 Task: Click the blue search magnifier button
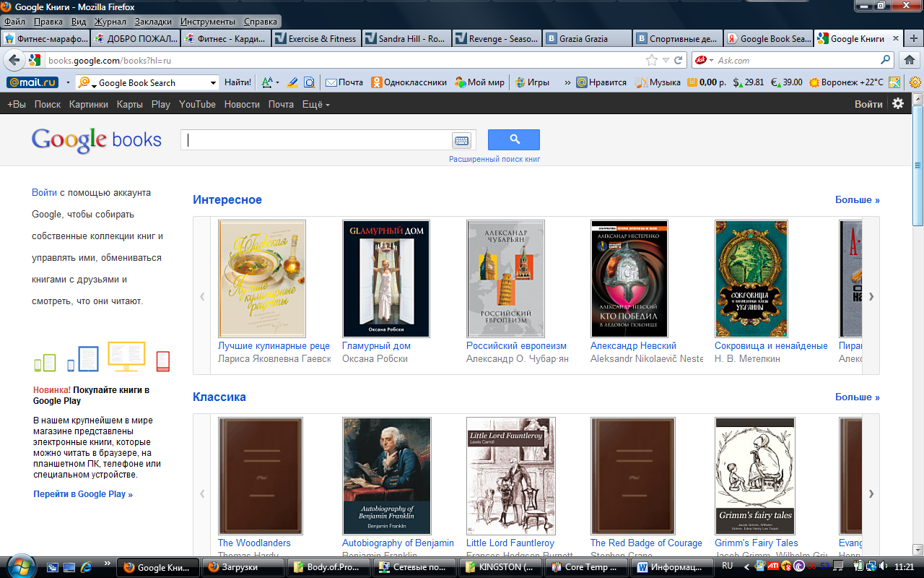(513, 139)
